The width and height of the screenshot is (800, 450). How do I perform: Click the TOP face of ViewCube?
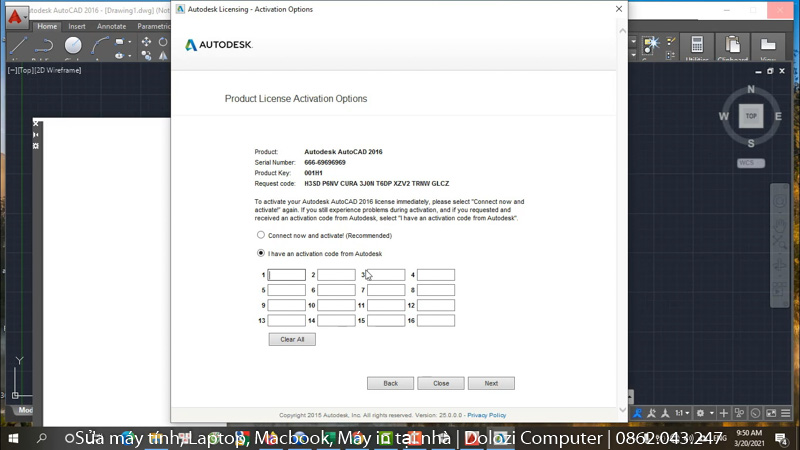pos(751,116)
